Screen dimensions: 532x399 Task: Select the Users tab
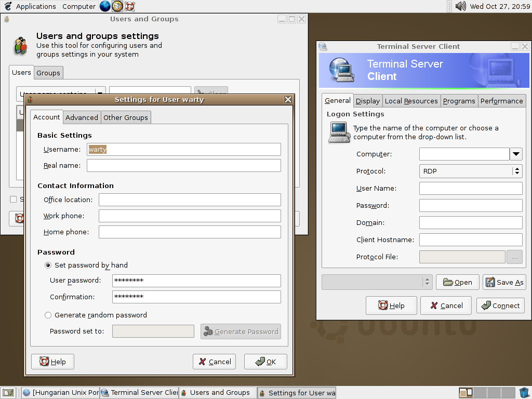tap(21, 72)
